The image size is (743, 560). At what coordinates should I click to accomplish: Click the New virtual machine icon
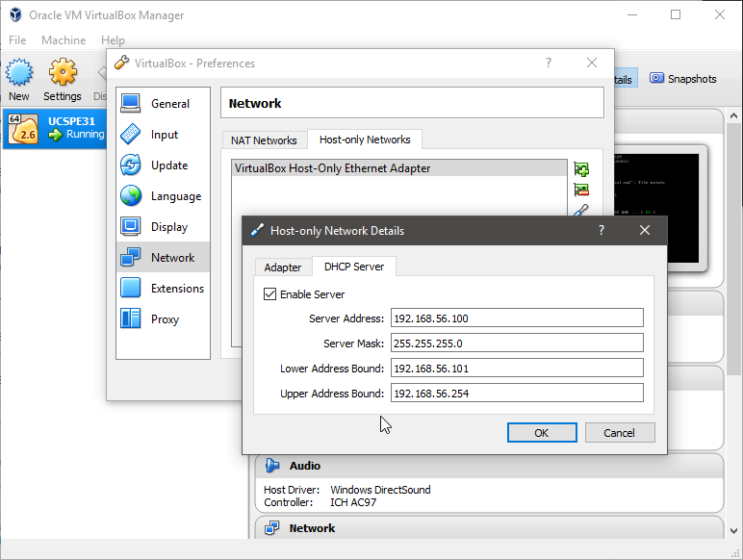tap(19, 72)
